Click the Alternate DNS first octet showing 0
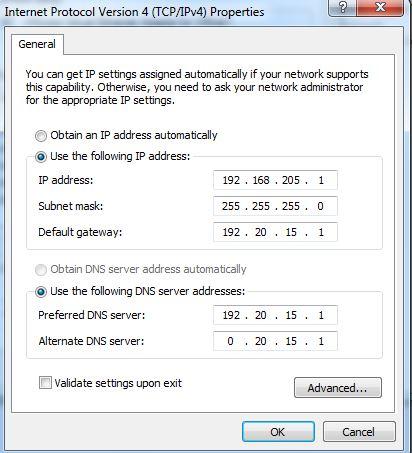The height and width of the screenshot is (453, 412). point(230,341)
